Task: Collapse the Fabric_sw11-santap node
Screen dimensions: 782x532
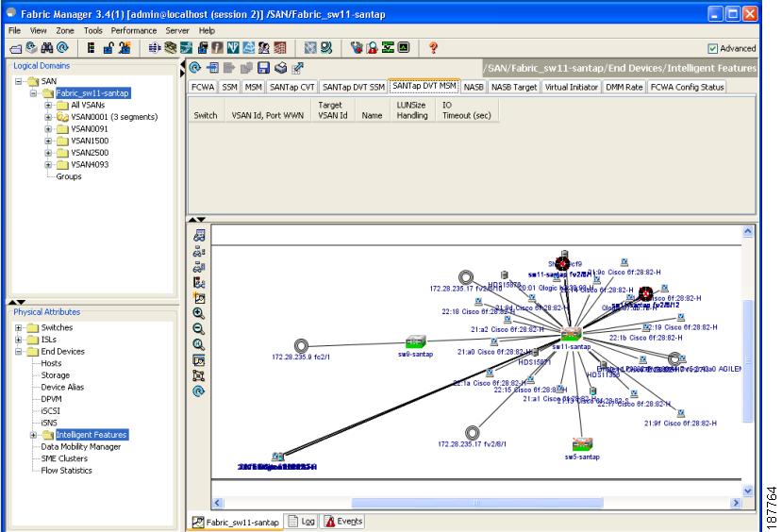Action: point(33,93)
